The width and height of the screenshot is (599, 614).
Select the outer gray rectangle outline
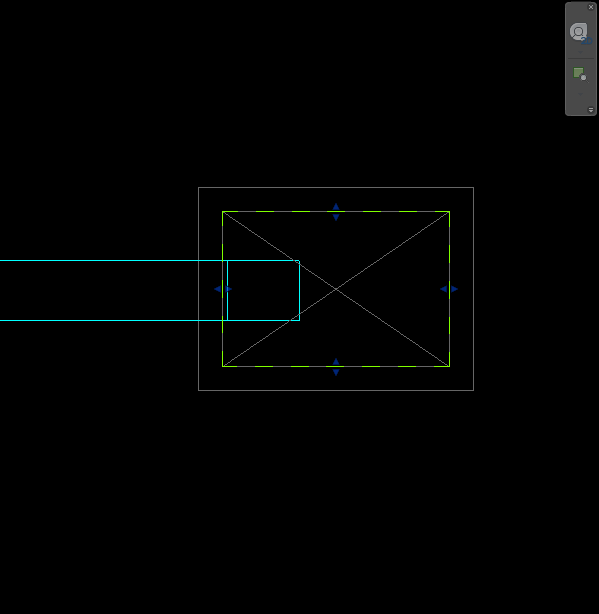coord(336,188)
